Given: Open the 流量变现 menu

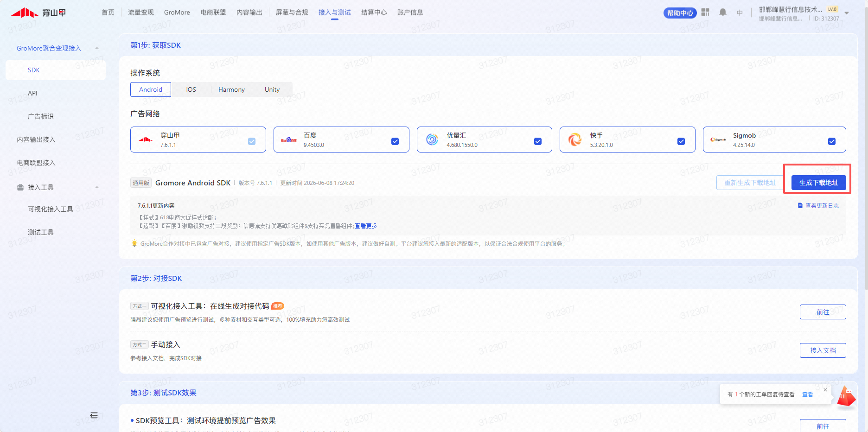Looking at the screenshot, I should (x=141, y=13).
